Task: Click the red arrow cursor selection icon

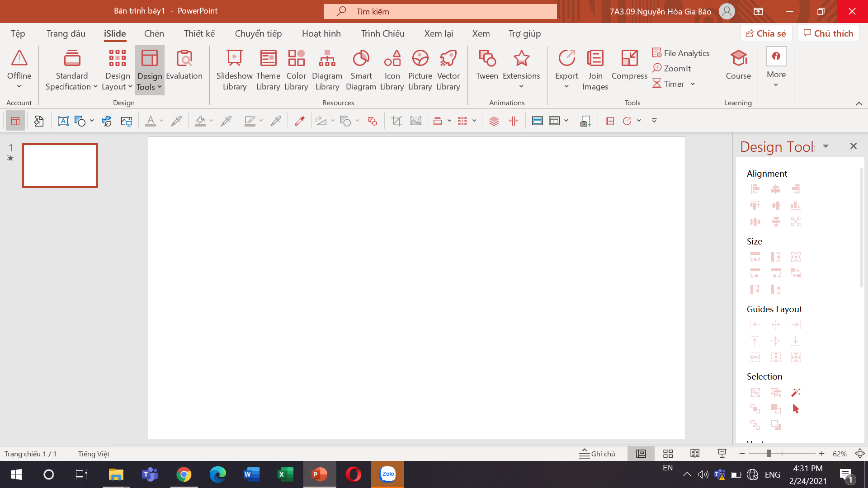Action: (796, 408)
